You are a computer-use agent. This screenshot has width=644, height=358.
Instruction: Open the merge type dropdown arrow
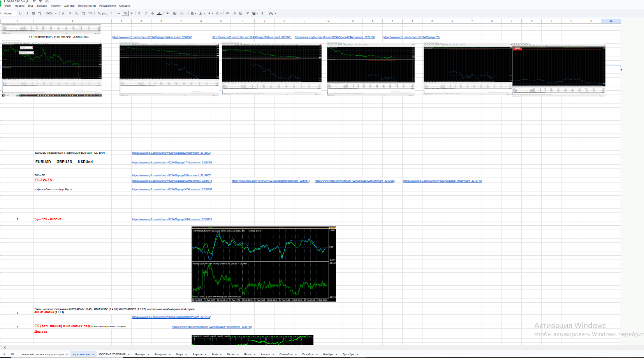coord(187,13)
